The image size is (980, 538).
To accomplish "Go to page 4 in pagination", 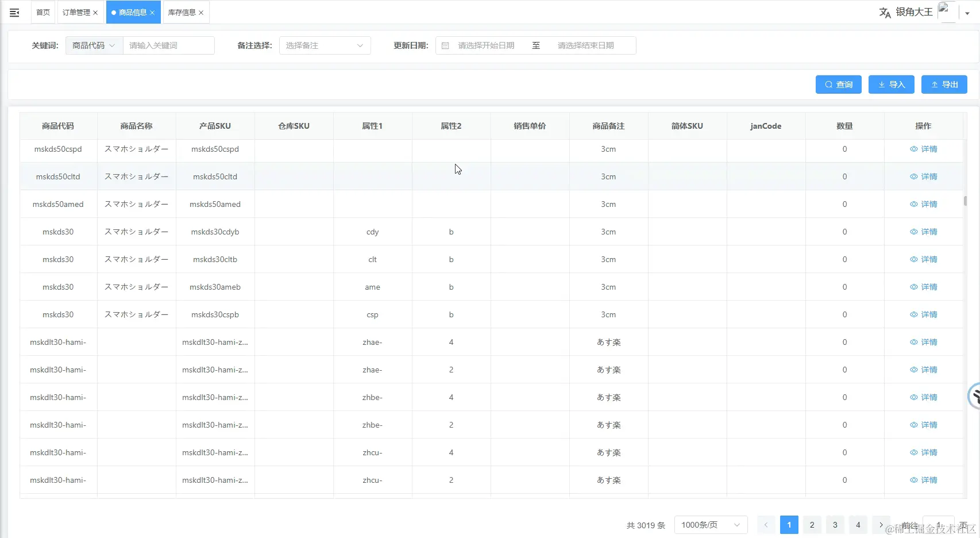I will [858, 525].
